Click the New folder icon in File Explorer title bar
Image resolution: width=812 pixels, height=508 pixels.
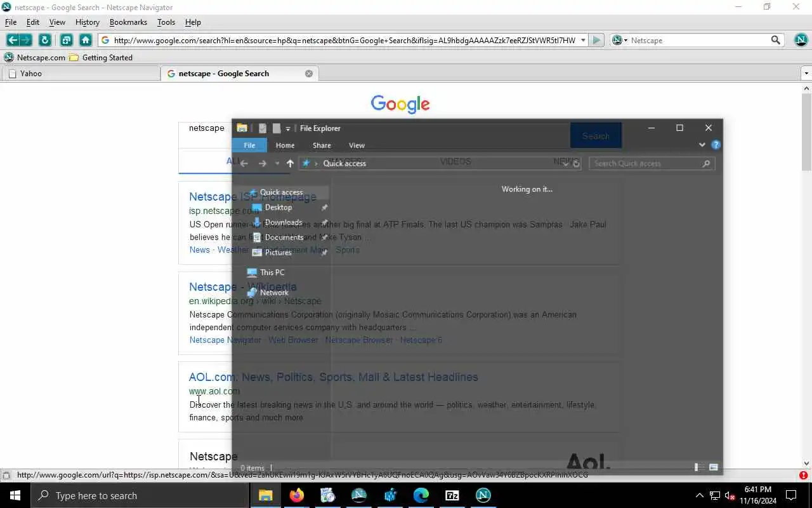click(x=277, y=128)
